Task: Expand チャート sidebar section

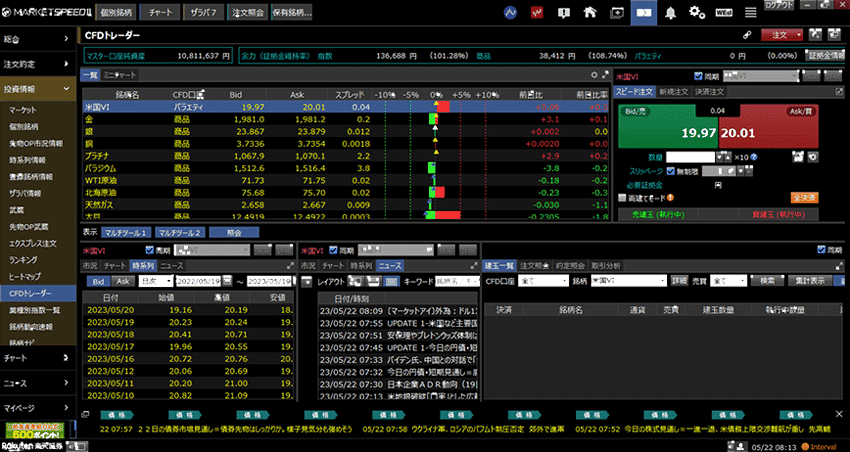Action: tap(38, 358)
